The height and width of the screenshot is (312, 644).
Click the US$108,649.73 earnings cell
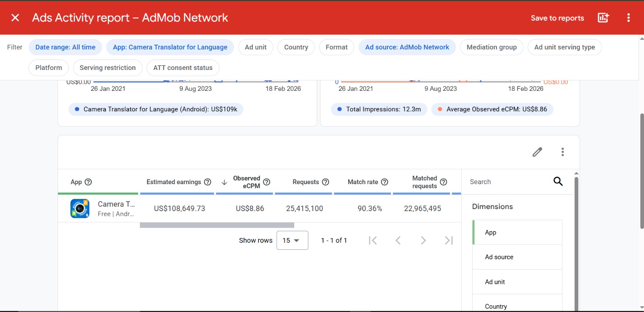(180, 208)
